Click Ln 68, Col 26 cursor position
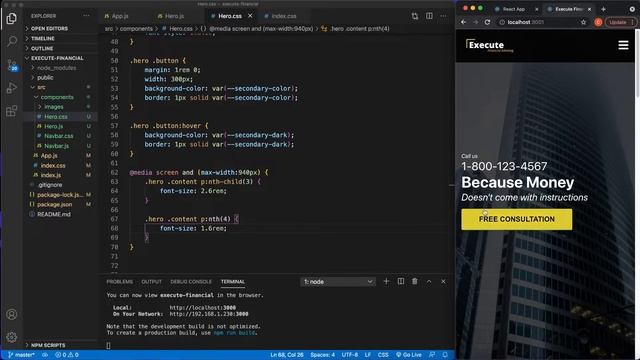Image resolution: width=640 pixels, height=360 pixels. (x=287, y=355)
